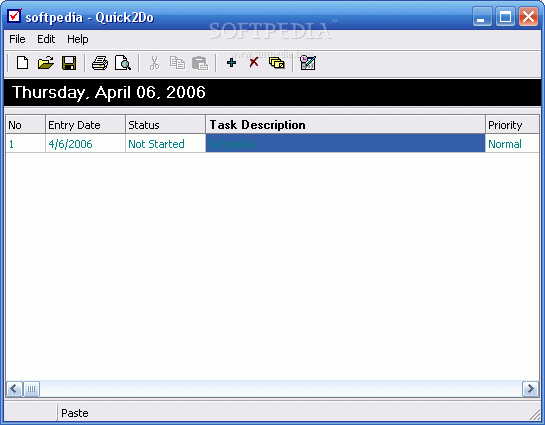The width and height of the screenshot is (545, 425).
Task: Click the Thursday, April 06, 2006 date banner
Action: click(272, 92)
